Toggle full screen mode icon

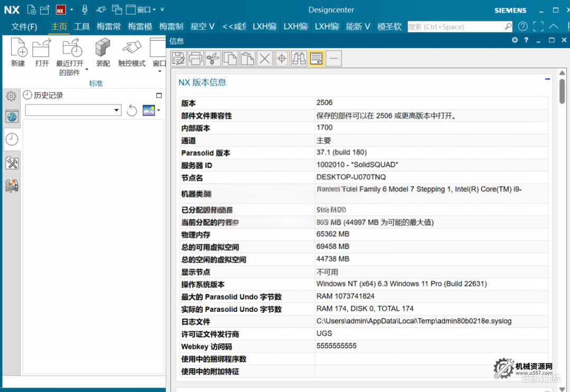pos(538,26)
